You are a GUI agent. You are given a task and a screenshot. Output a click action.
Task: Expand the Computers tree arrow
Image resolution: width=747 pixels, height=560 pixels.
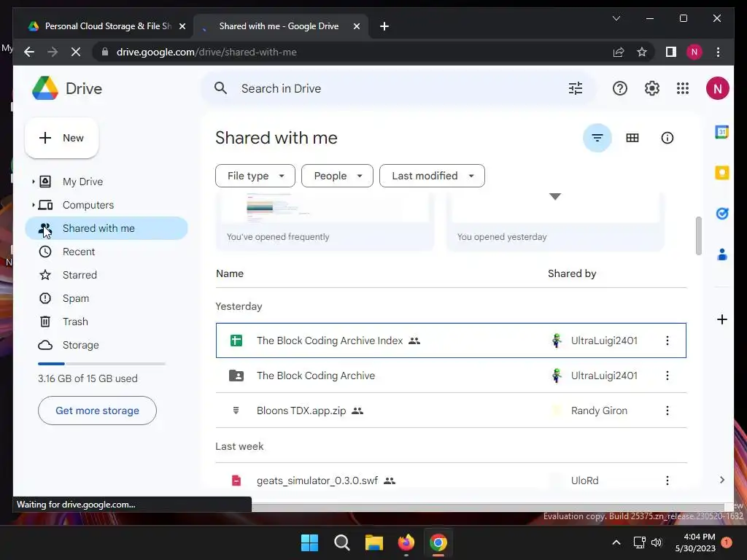33,205
